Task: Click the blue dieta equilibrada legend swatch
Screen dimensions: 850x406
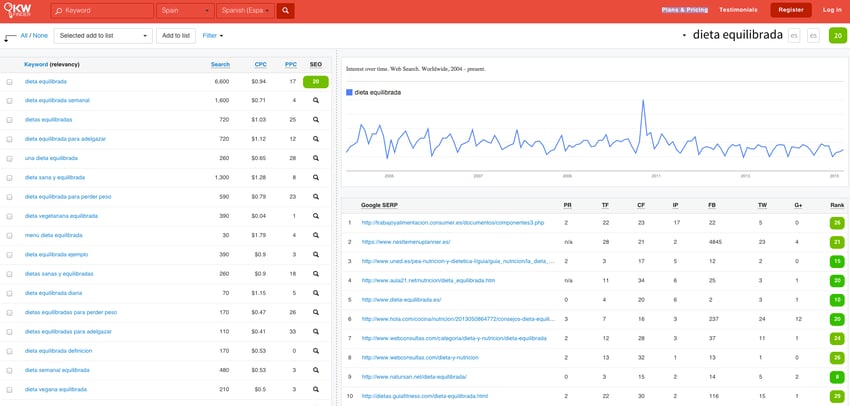Action: tap(349, 93)
